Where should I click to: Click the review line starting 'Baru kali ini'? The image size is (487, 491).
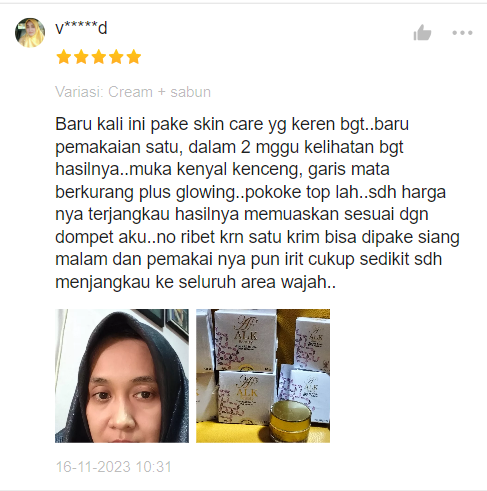point(232,124)
